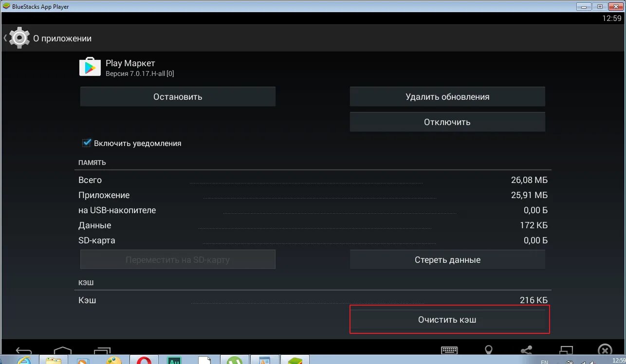Screen dimensions: 626x364
Task: Click the fullscreen icon in bottom bar
Action: tap(566, 350)
